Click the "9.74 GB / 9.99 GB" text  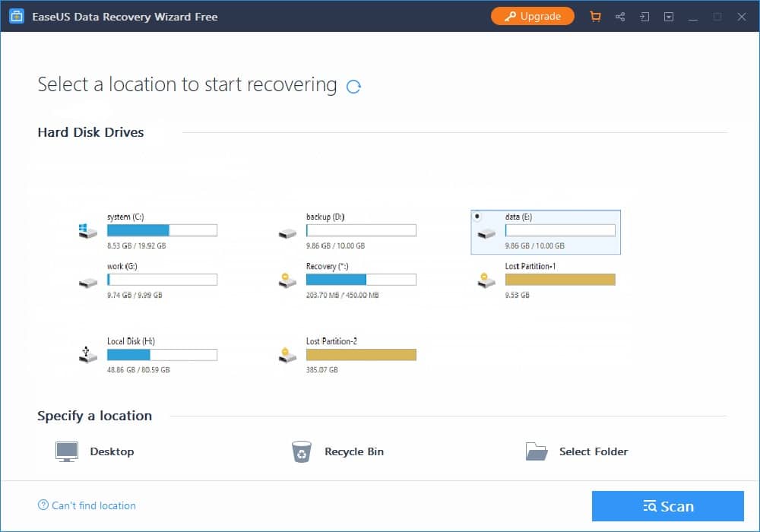tap(135, 295)
